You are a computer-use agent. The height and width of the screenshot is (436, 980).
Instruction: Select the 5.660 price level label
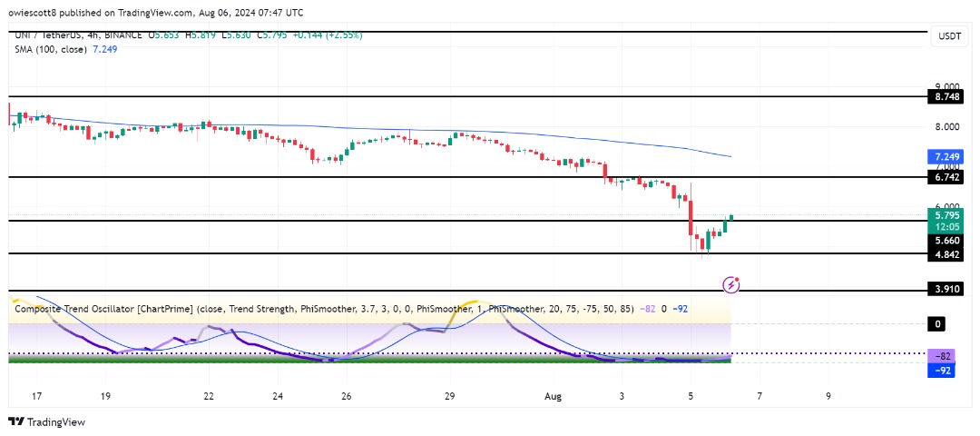coord(945,240)
